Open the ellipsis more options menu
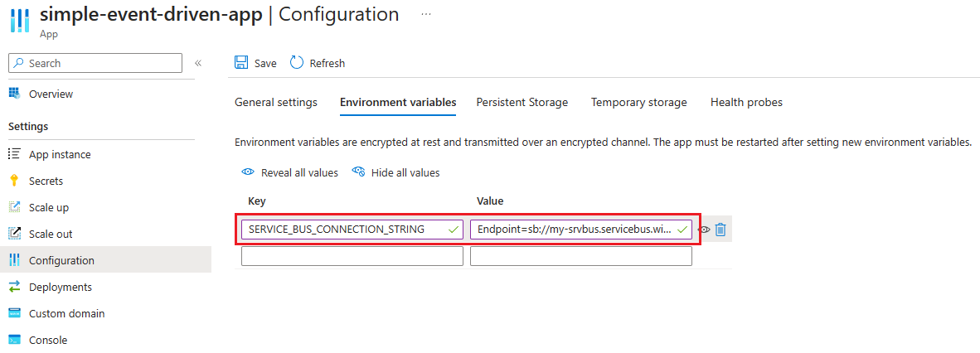Screen dimensions: 980x353 426,14
